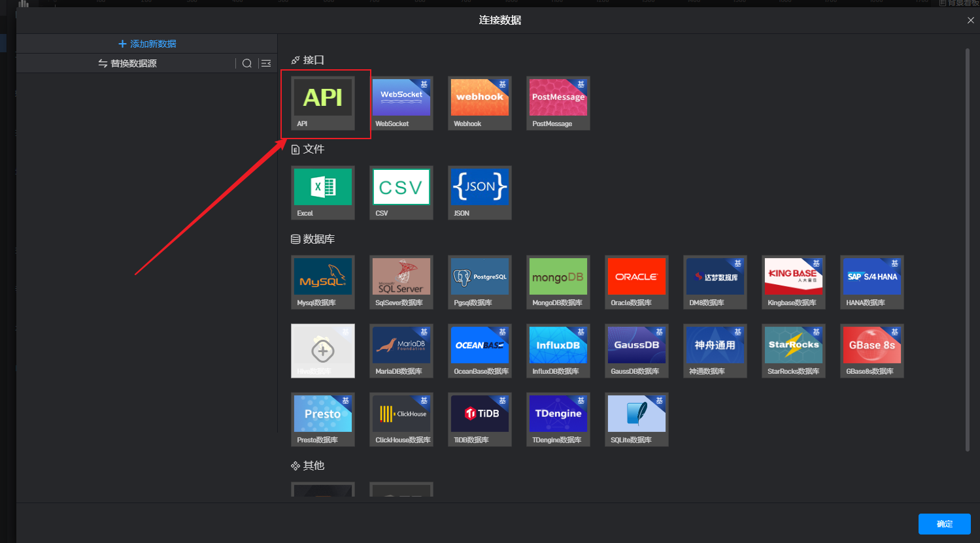980x543 pixels.
Task: Choose the Excel file data source
Action: tap(323, 193)
